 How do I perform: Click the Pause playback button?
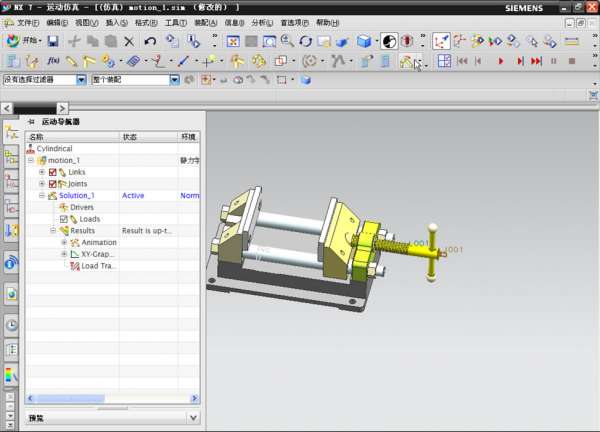pos(553,61)
